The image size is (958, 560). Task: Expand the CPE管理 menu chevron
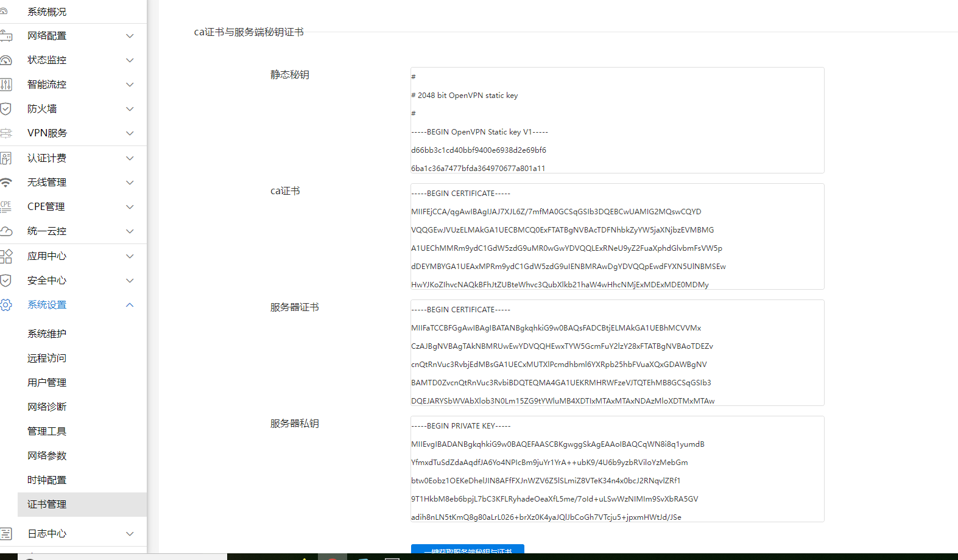130,207
